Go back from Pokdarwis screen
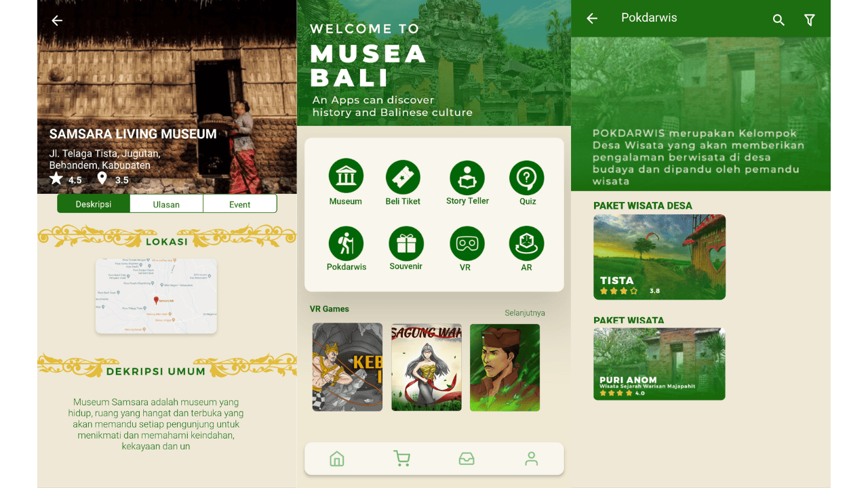The image size is (868, 488). click(592, 19)
